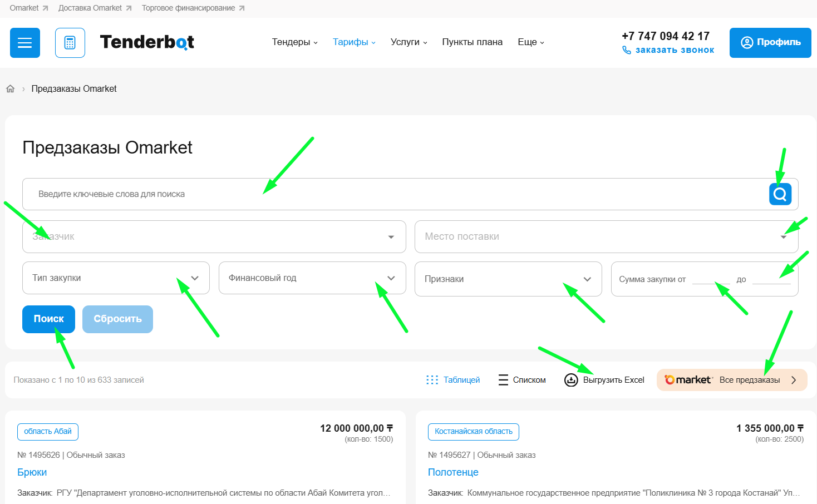
Task: Open the hamburger menu button
Action: (x=25, y=43)
